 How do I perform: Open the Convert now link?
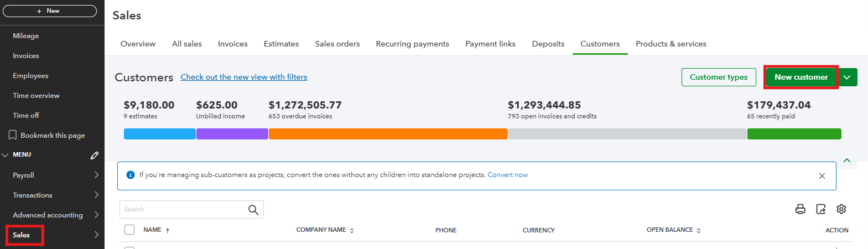[x=507, y=175]
